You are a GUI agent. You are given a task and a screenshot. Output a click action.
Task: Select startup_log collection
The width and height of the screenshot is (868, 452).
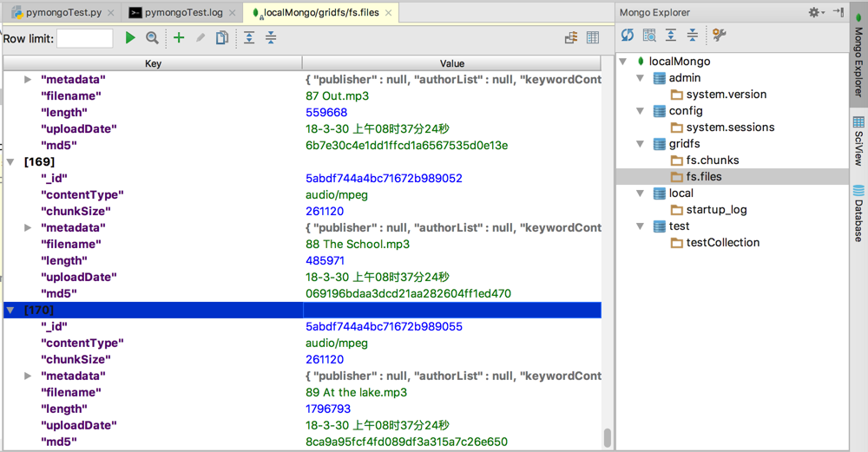pyautogui.click(x=716, y=210)
